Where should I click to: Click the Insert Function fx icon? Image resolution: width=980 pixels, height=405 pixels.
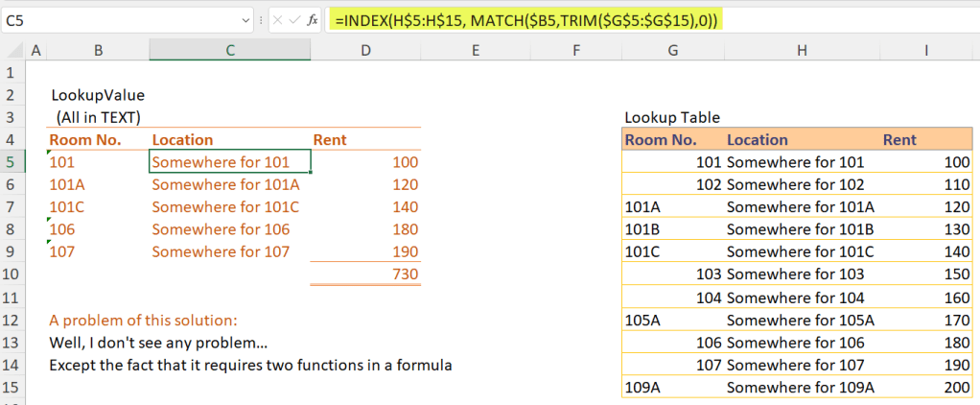tap(313, 19)
